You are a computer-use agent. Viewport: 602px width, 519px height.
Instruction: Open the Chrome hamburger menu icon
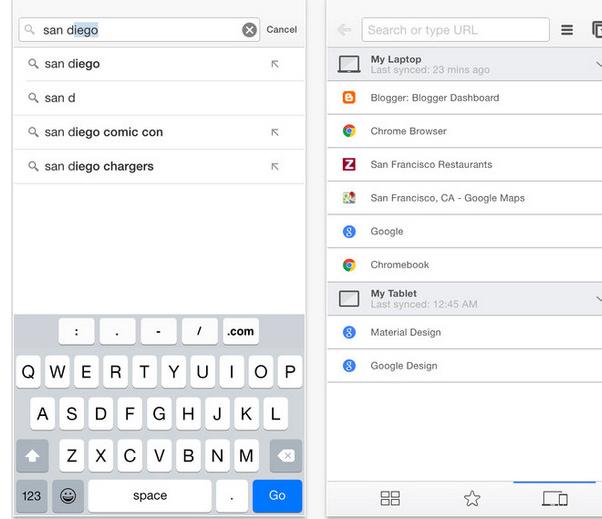click(567, 30)
